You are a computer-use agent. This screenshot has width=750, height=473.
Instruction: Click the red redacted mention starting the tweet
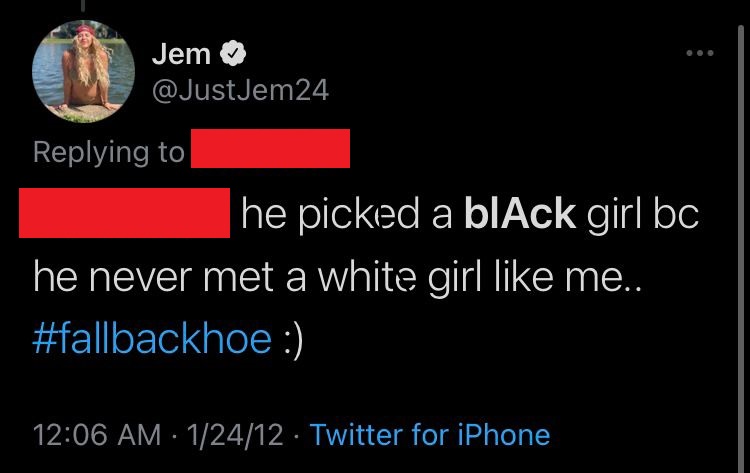click(x=124, y=213)
